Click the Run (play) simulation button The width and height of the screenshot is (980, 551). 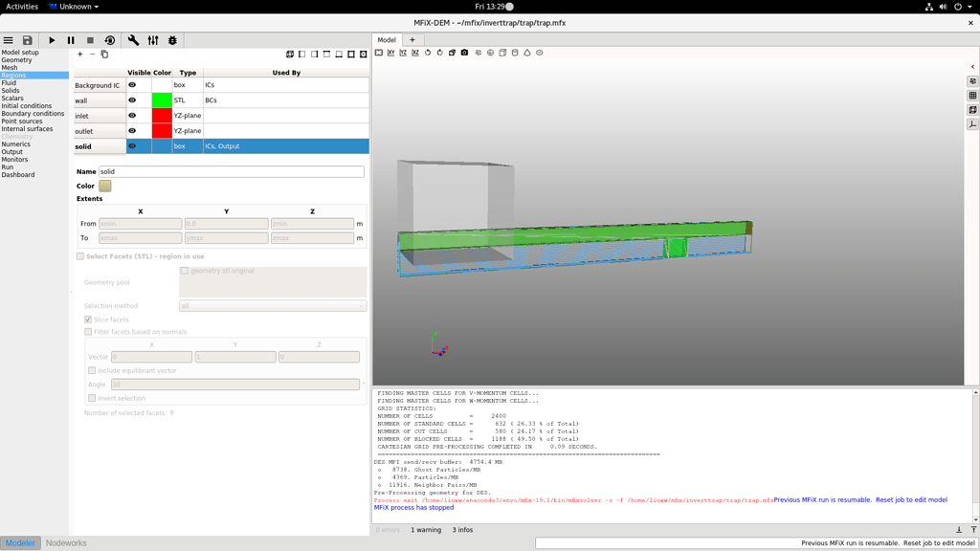click(52, 40)
